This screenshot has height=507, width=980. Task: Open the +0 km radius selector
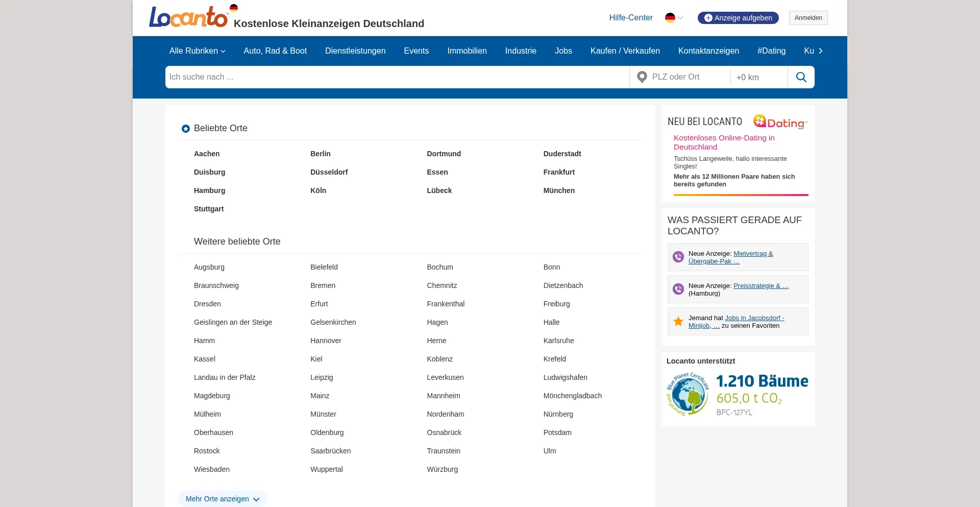758,77
